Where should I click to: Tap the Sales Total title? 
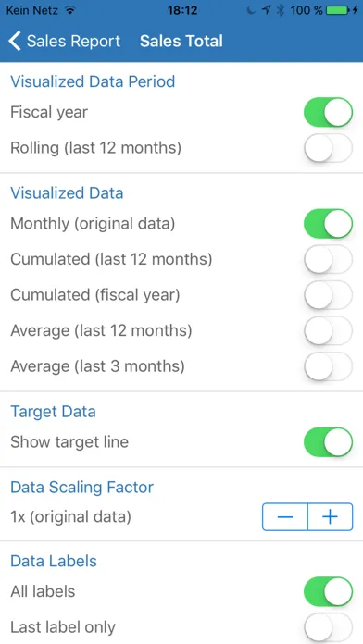(181, 41)
